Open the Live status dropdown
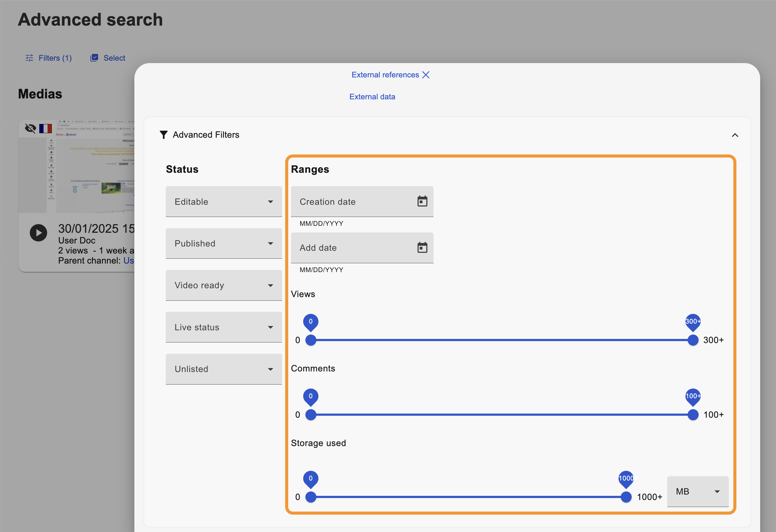 [224, 327]
